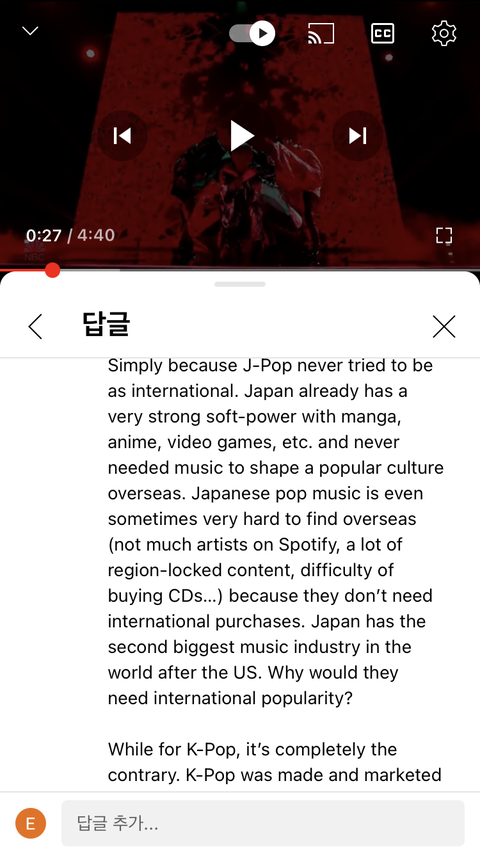The height and width of the screenshot is (854, 480).
Task: Click the panel drag handle
Action: coord(240,284)
